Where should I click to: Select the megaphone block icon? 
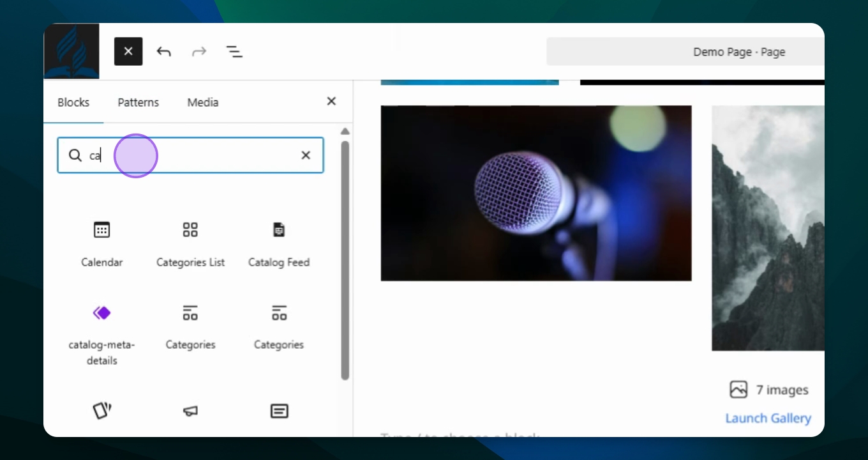(190, 412)
